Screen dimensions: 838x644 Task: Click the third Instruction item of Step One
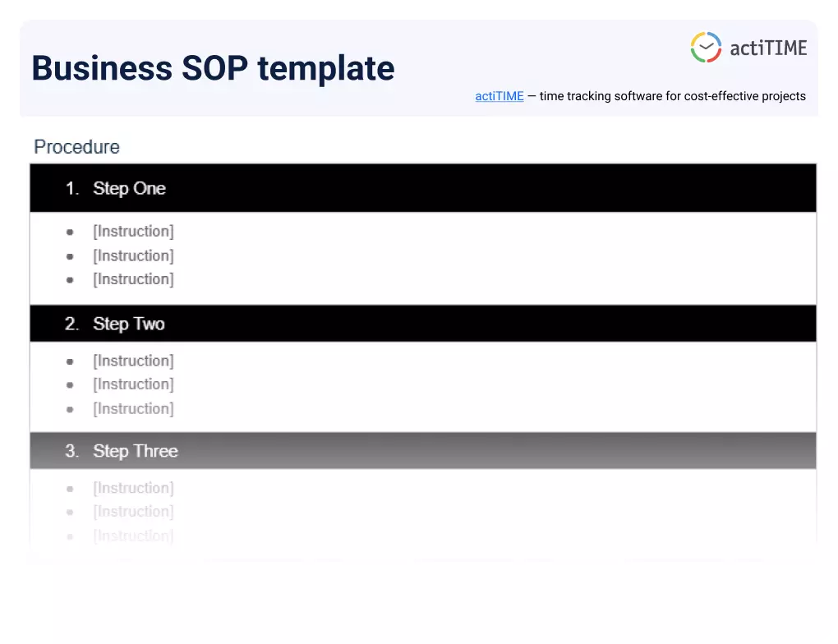coord(133,279)
